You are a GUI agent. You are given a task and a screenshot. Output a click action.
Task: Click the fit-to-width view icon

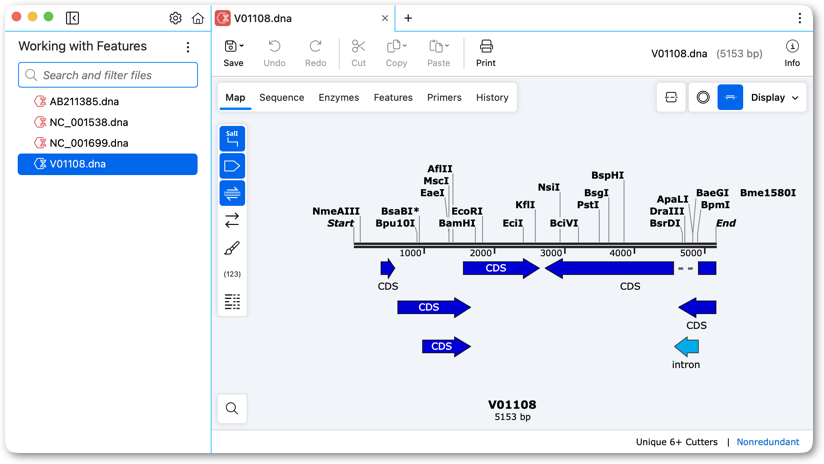pyautogui.click(x=671, y=97)
